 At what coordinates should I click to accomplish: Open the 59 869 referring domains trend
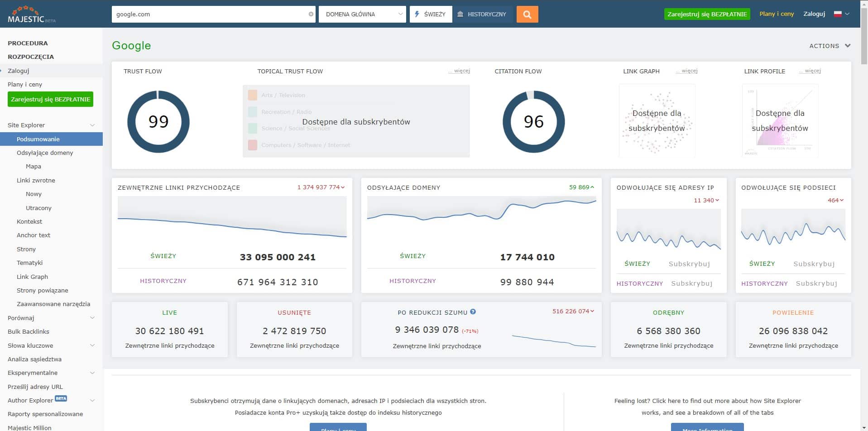(x=582, y=187)
